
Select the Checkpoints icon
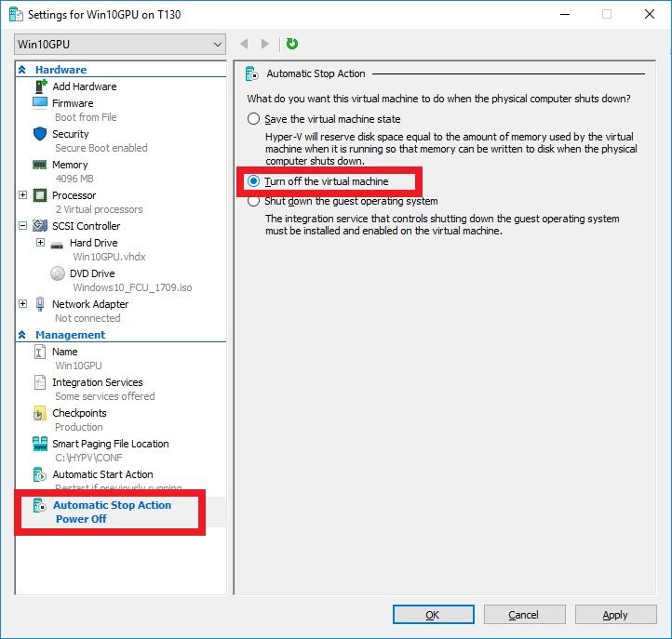pyautogui.click(x=39, y=413)
